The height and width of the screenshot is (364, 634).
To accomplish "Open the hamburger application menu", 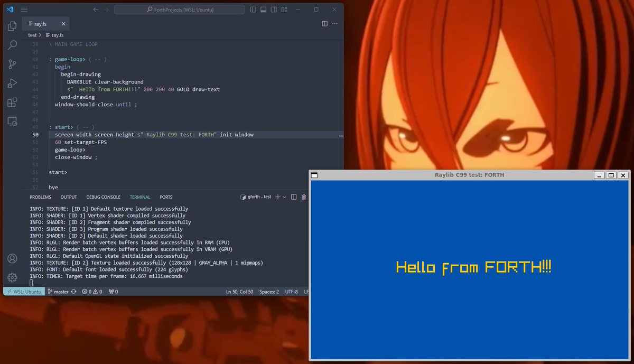I will (x=24, y=10).
